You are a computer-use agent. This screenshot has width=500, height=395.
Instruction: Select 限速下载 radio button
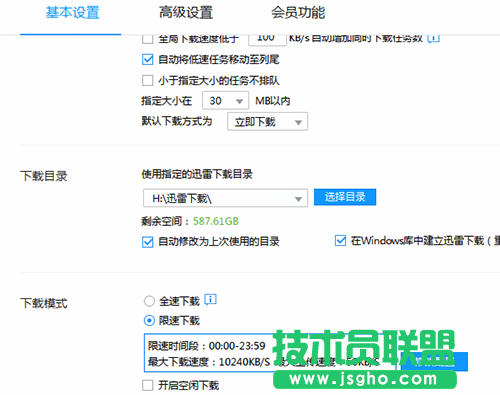[149, 321]
